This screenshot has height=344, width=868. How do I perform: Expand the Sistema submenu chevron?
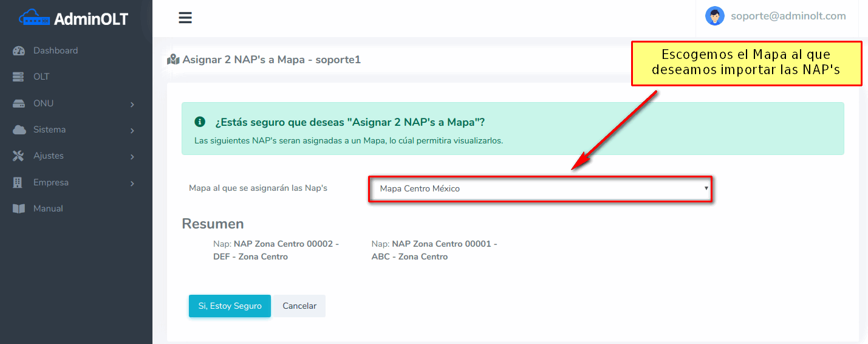coord(132,131)
